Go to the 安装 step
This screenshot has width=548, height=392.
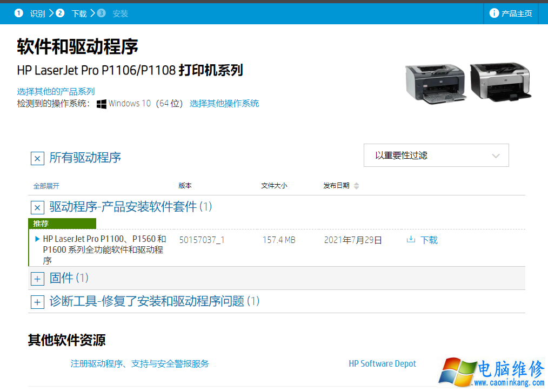point(120,13)
